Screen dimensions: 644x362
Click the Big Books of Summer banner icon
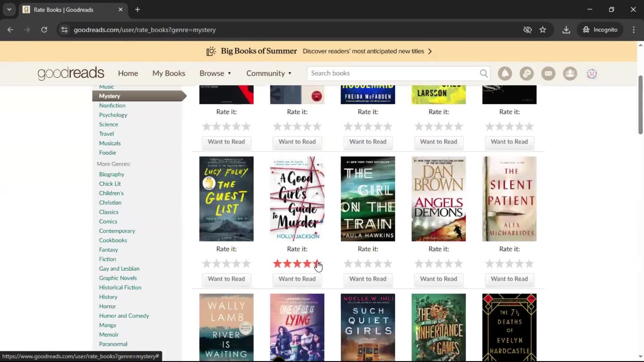click(x=211, y=51)
